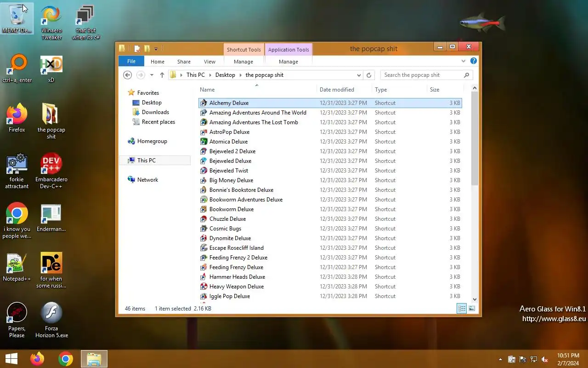Viewport: 588px width, 368px height.
Task: Expand breadcrumb arrow after This PC
Action: [210, 75]
